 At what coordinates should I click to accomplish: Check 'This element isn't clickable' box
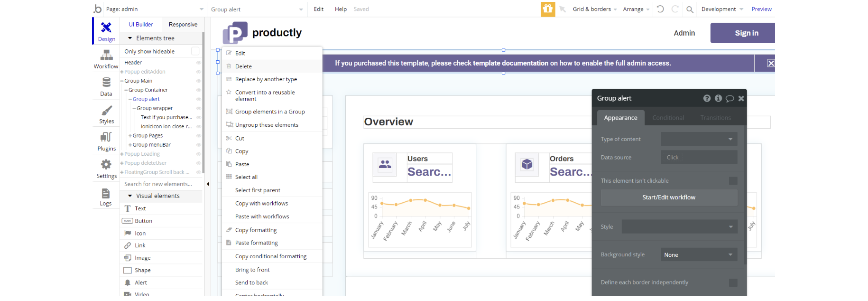[x=733, y=181]
